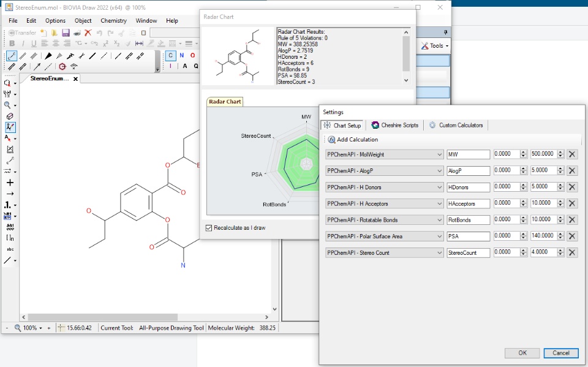This screenshot has width=588, height=367.
Task: Select the magnifier zoom tool
Action: tap(7, 105)
